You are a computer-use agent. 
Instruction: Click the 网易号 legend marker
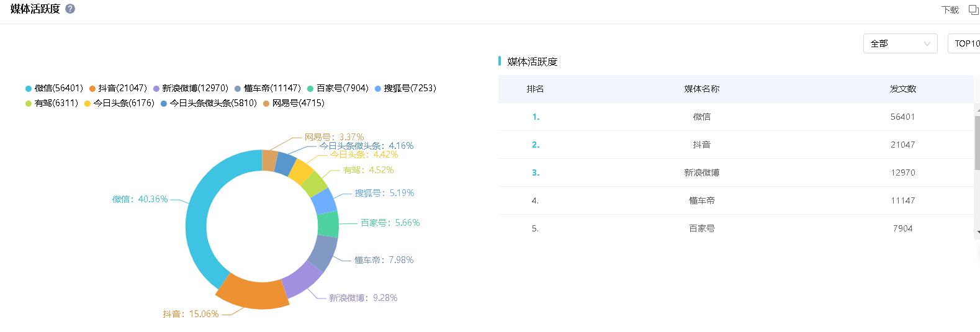click(x=266, y=104)
